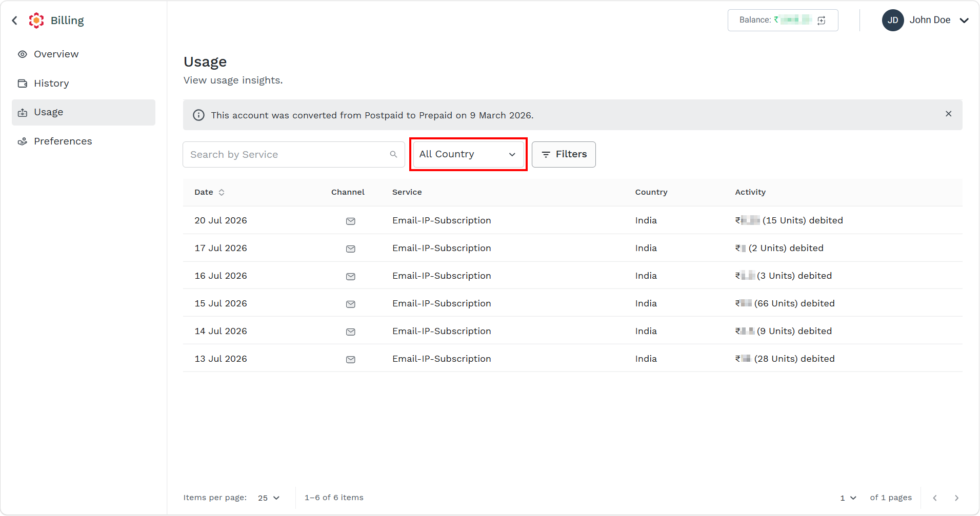Click the back arrow beside Billing

click(x=15, y=20)
